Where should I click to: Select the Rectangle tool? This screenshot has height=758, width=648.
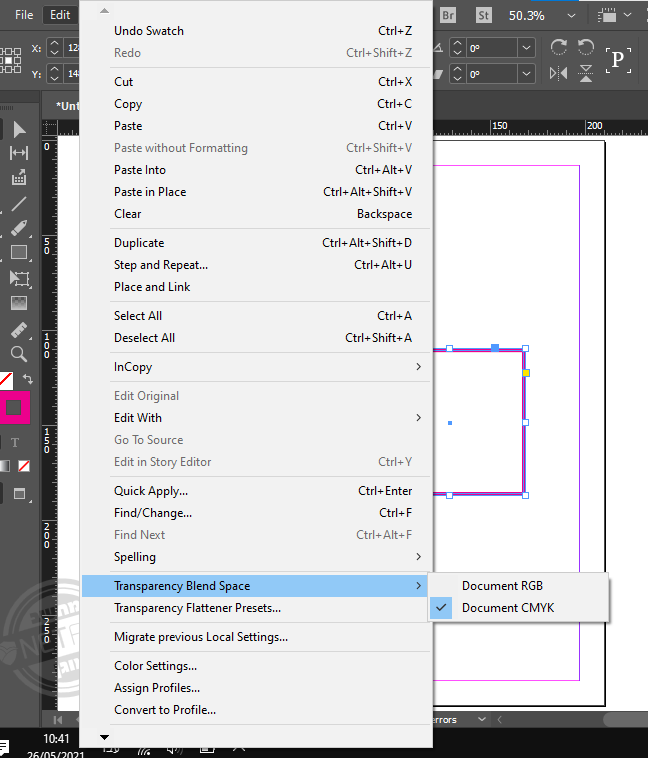(19, 252)
